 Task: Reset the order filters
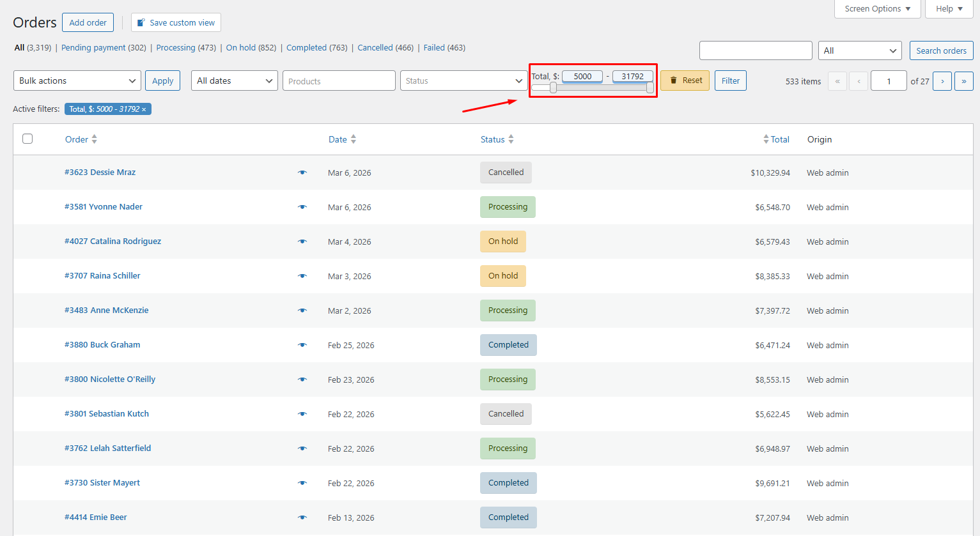[x=685, y=80]
